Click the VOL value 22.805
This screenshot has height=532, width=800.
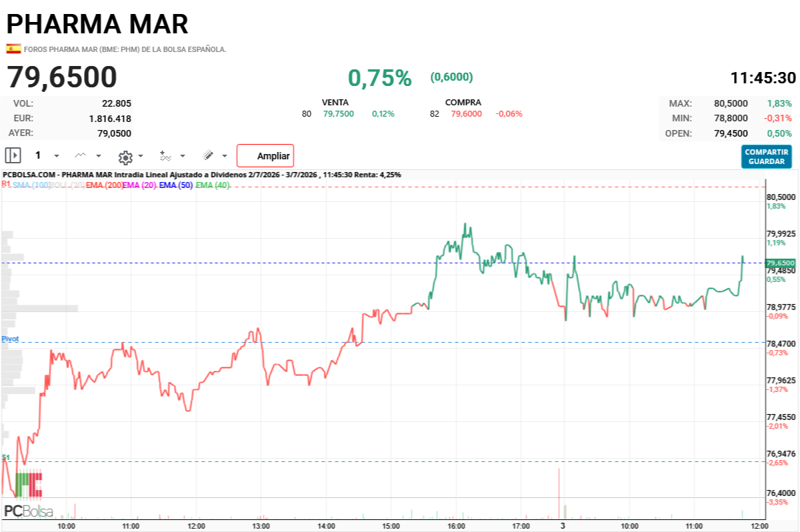click(x=117, y=103)
